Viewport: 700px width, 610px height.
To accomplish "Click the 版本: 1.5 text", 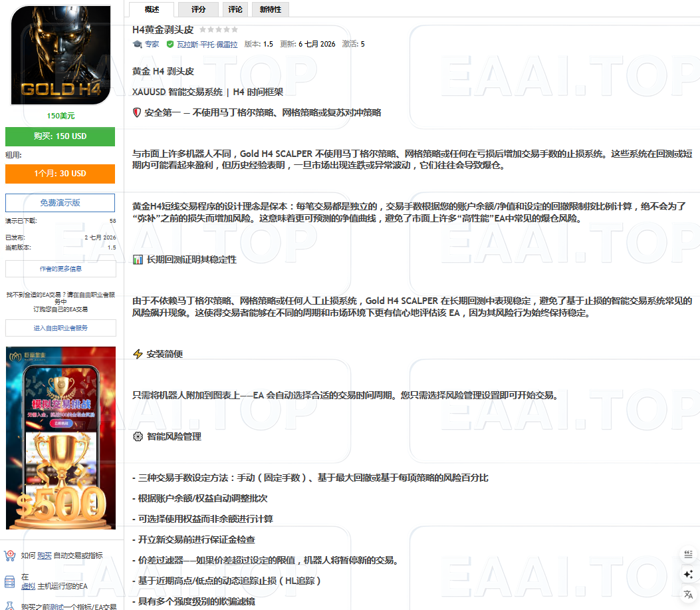I will (259, 45).
